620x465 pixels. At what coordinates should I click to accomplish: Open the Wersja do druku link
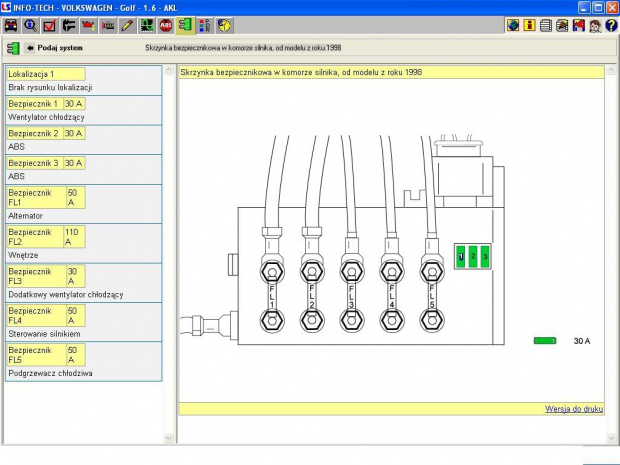tap(574, 409)
